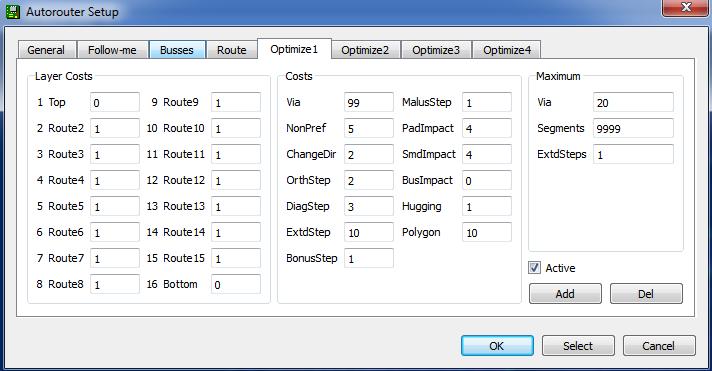Close the Autorouter Setup dialog
Screen dimensions: 712x371
point(686,8)
